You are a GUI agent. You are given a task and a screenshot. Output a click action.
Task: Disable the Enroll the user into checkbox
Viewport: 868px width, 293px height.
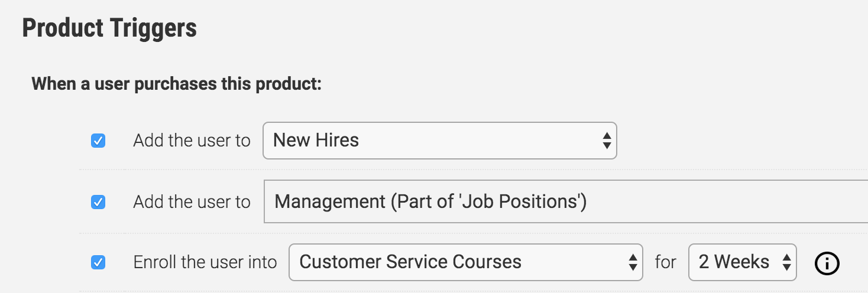98,262
